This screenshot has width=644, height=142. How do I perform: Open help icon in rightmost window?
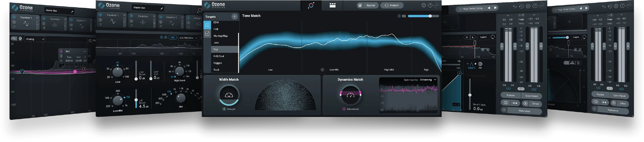(x=622, y=6)
